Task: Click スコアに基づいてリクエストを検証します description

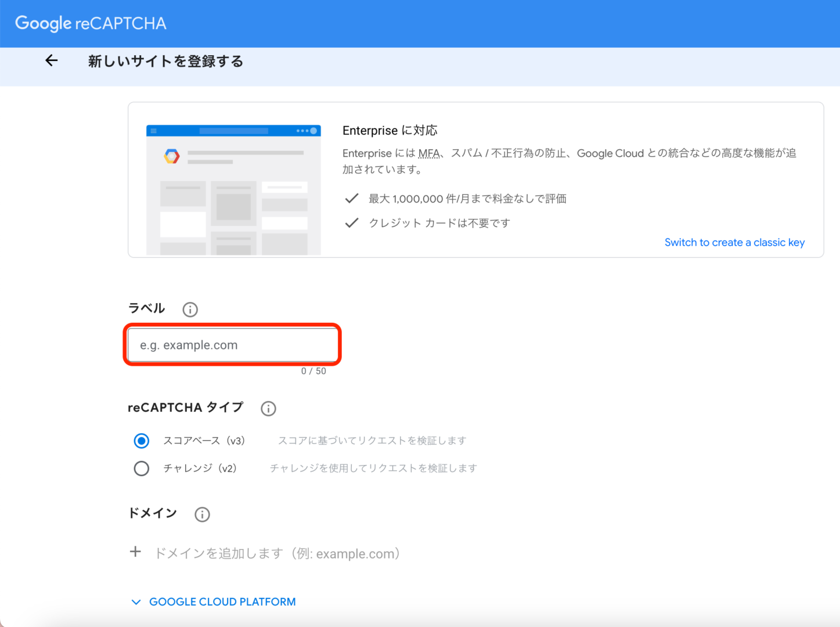Action: (x=372, y=441)
